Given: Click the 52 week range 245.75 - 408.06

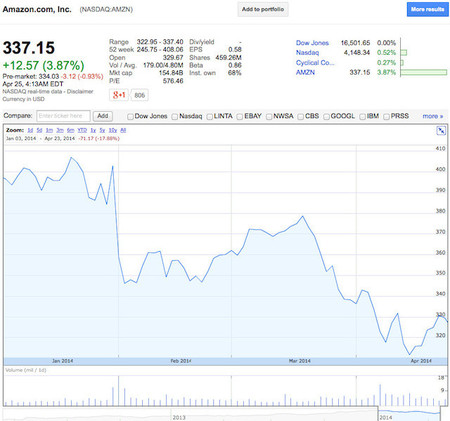Looking at the screenshot, I should tap(160, 49).
